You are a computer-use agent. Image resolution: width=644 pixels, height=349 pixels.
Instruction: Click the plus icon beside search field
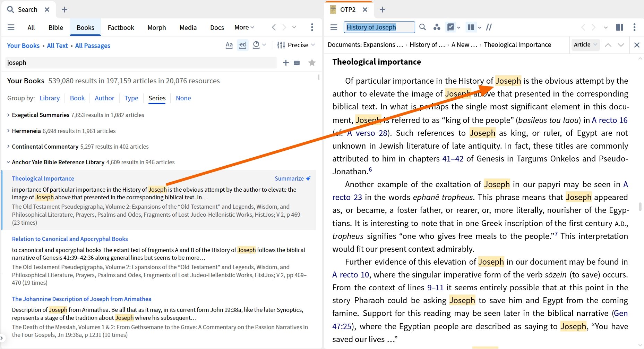pyautogui.click(x=286, y=63)
